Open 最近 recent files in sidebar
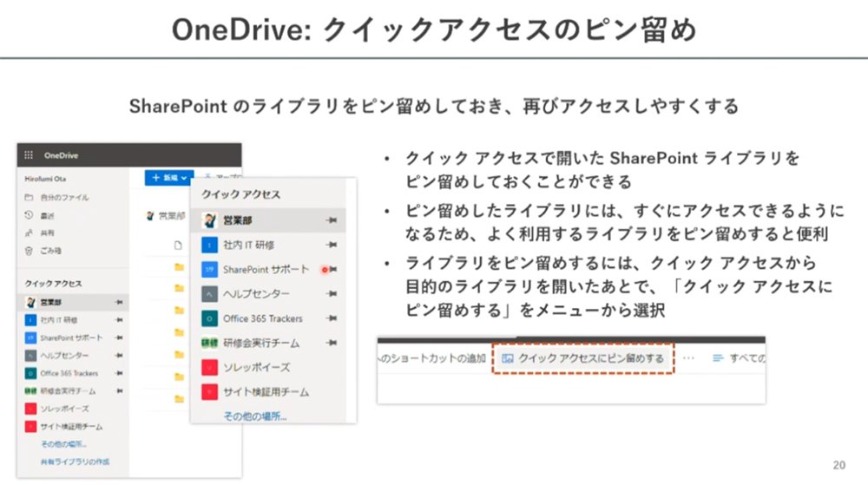 pyautogui.click(x=47, y=216)
